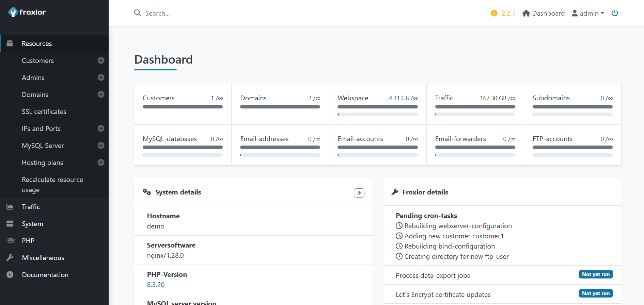
Task: Add MySQL Server plus icon
Action: tap(101, 146)
